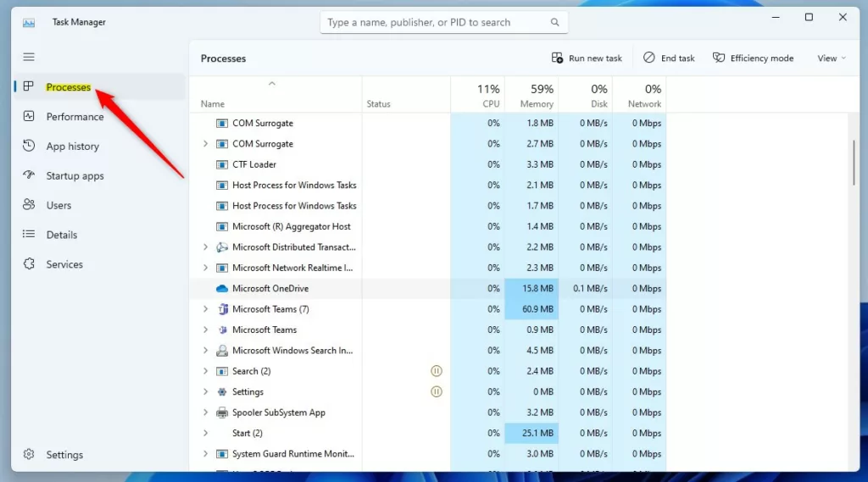Click the 60.9 MB memory cell
Image resolution: width=868 pixels, height=482 pixels.
pos(531,309)
